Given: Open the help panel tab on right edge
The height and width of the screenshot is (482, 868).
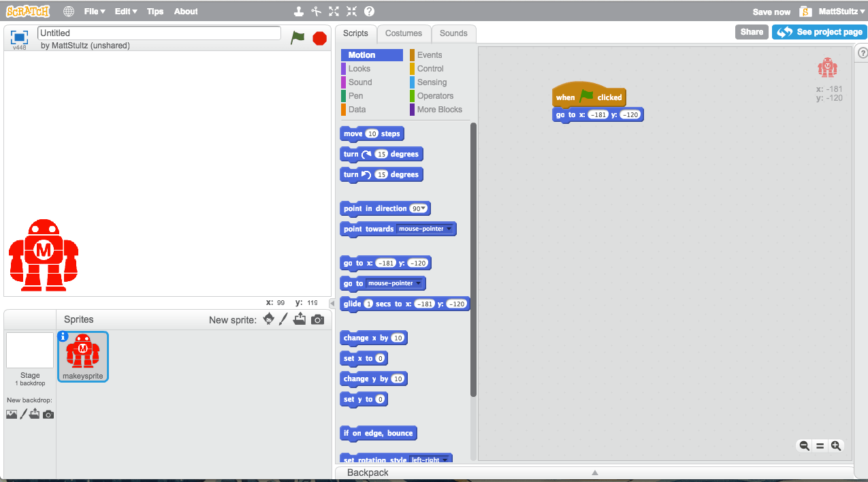Looking at the screenshot, I should point(862,52).
